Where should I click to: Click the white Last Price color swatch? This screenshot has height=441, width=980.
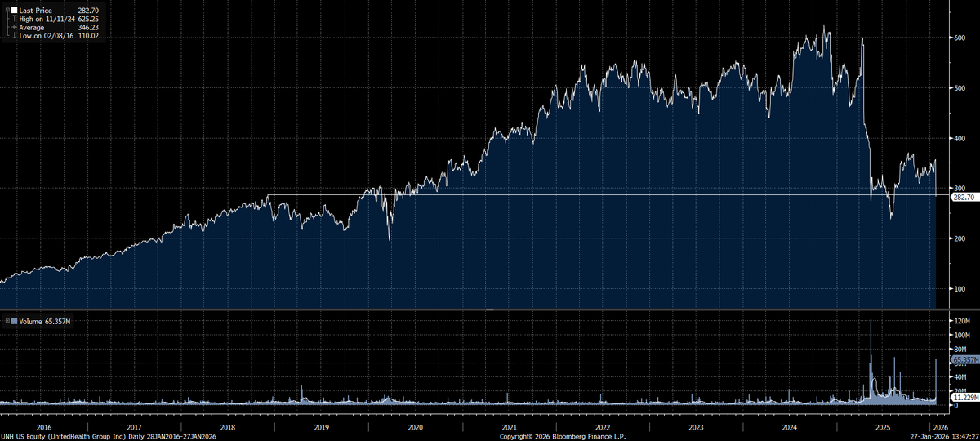(x=13, y=9)
